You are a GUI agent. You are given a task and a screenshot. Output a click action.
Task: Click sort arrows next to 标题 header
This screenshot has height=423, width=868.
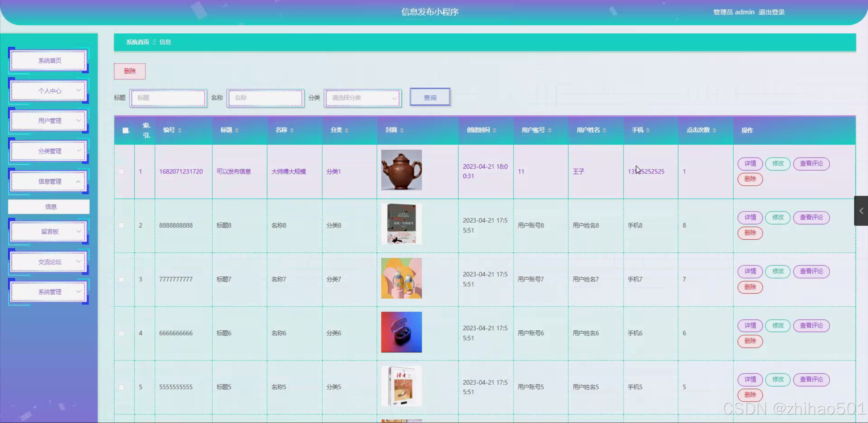pyautogui.click(x=237, y=130)
